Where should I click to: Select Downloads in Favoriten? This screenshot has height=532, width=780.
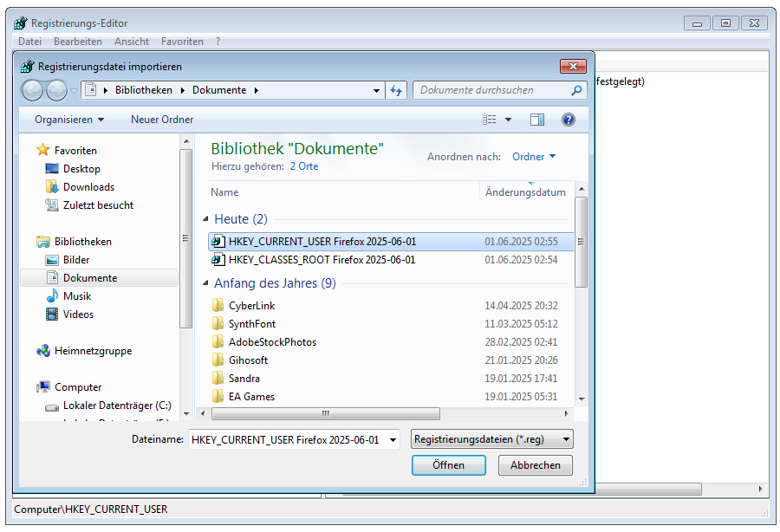tap(88, 187)
